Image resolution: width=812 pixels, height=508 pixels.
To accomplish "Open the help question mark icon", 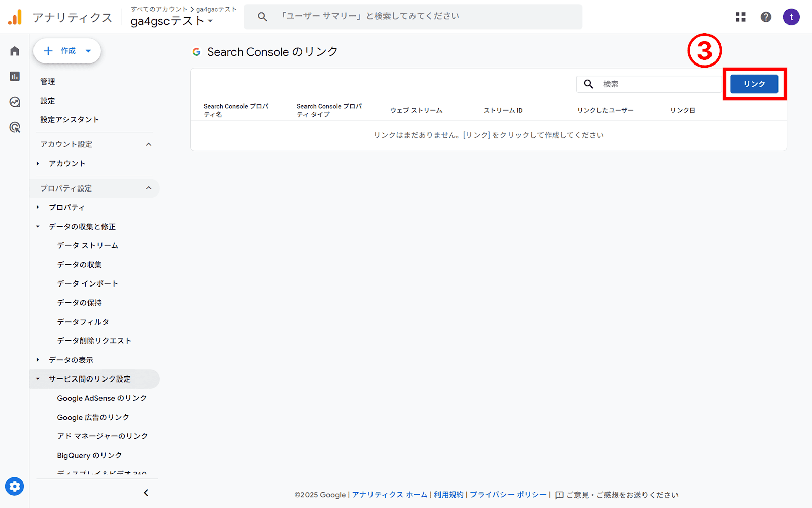I will (766, 17).
